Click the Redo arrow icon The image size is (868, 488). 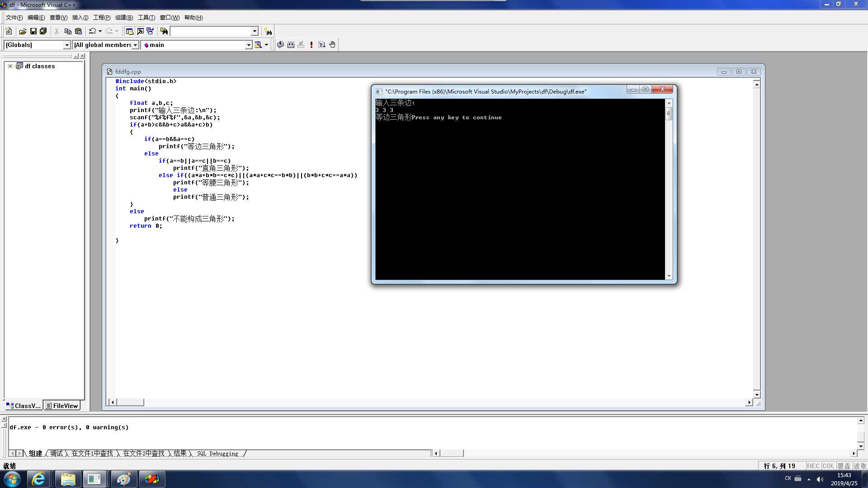109,31
